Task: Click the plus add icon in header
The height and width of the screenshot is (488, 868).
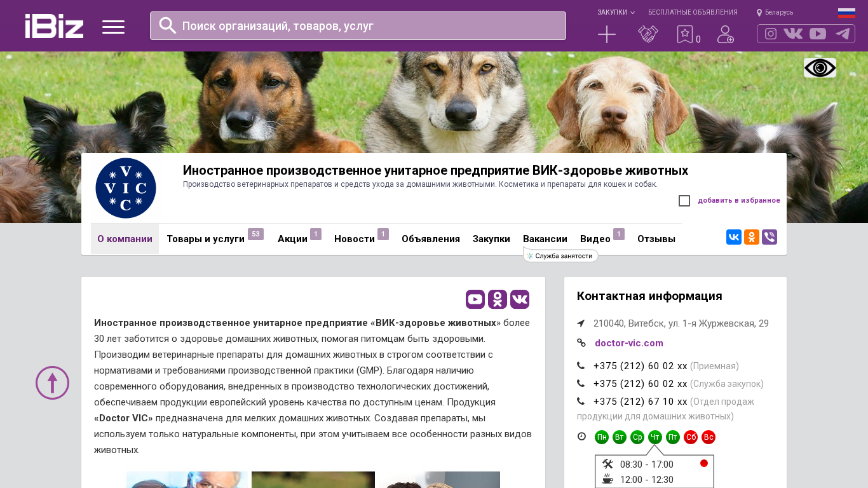Action: [x=607, y=34]
